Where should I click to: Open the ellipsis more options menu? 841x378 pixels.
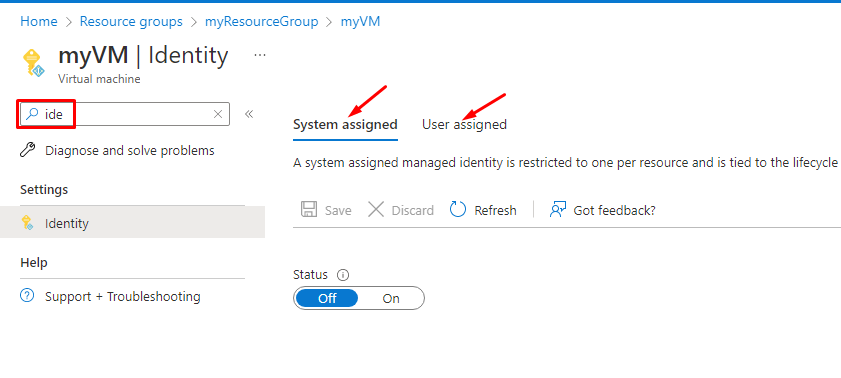coord(260,55)
